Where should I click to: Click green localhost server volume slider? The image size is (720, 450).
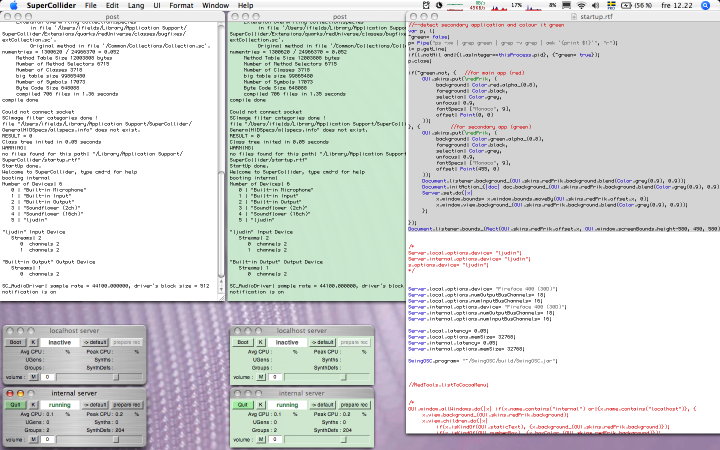pos(327,377)
